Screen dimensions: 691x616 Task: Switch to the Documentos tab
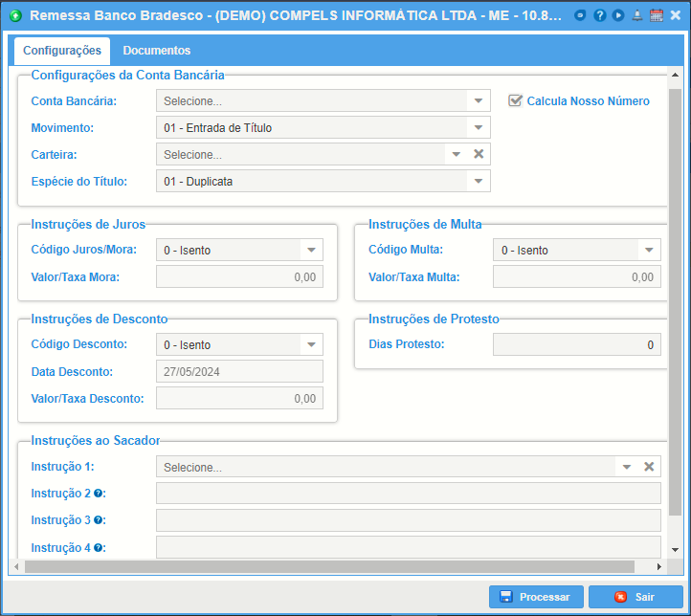(x=156, y=51)
